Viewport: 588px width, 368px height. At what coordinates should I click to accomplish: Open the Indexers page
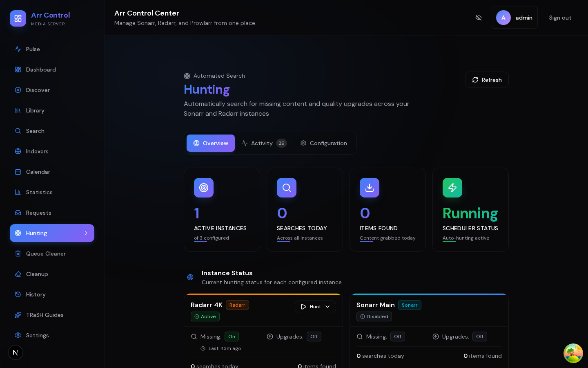[52, 151]
